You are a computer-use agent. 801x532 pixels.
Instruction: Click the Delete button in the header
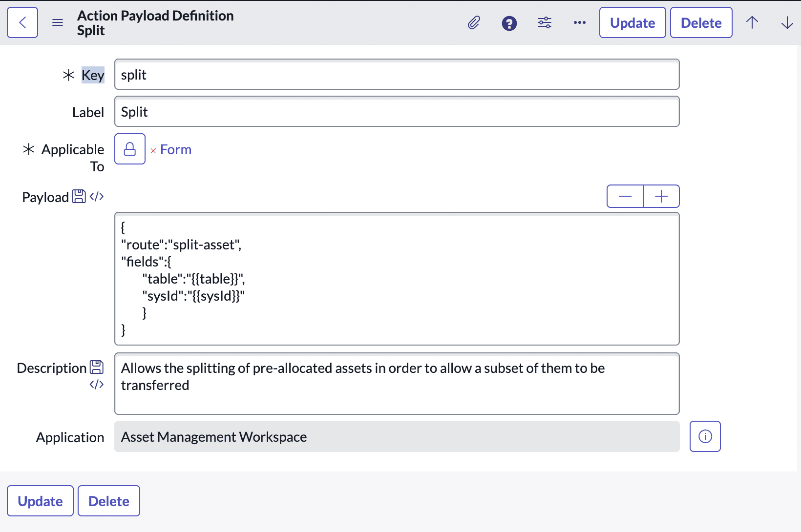tap(701, 22)
